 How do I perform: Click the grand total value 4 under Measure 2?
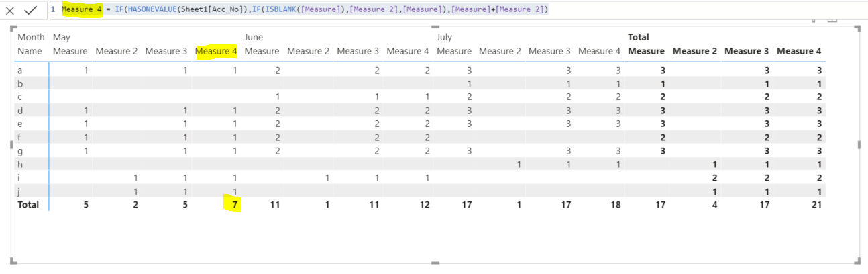pyautogui.click(x=714, y=204)
